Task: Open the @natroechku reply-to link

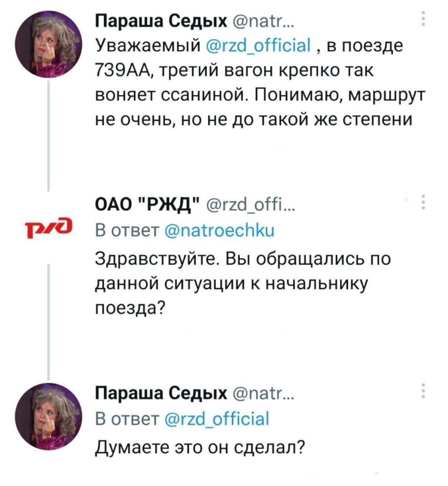Action: [220, 231]
